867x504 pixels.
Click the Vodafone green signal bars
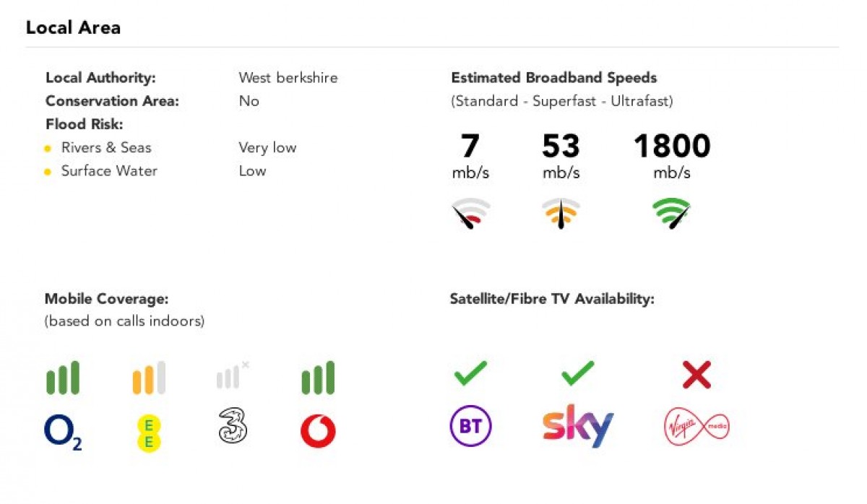pyautogui.click(x=318, y=378)
